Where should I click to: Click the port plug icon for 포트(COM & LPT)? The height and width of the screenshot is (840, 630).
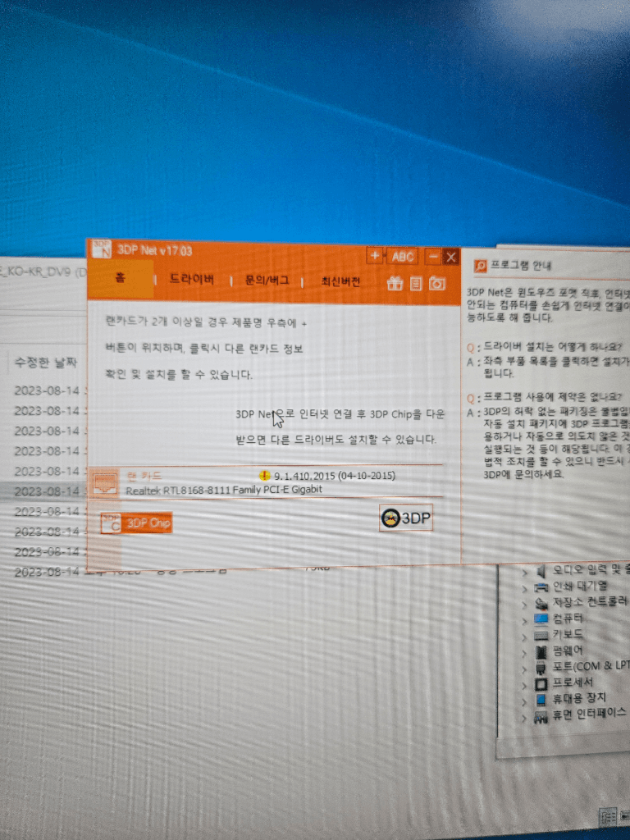coord(541,668)
